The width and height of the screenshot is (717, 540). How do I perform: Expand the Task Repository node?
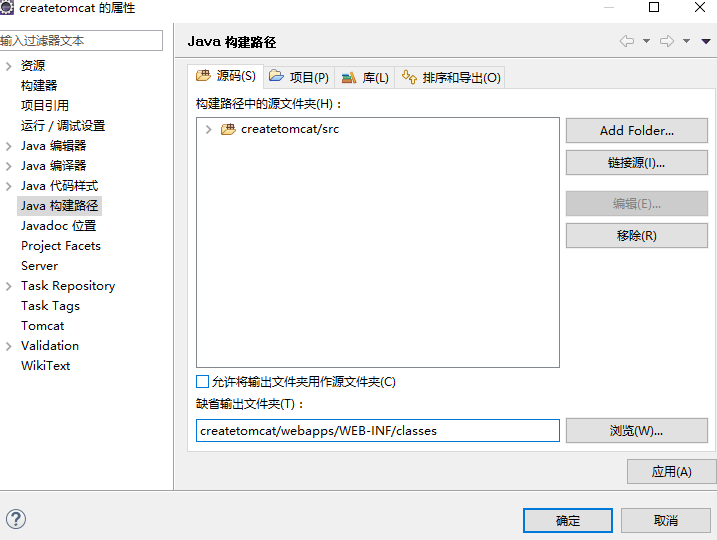(9, 286)
